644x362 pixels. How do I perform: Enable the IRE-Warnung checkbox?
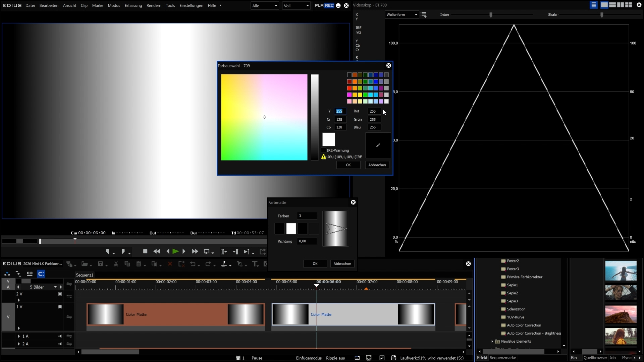tap(324, 150)
